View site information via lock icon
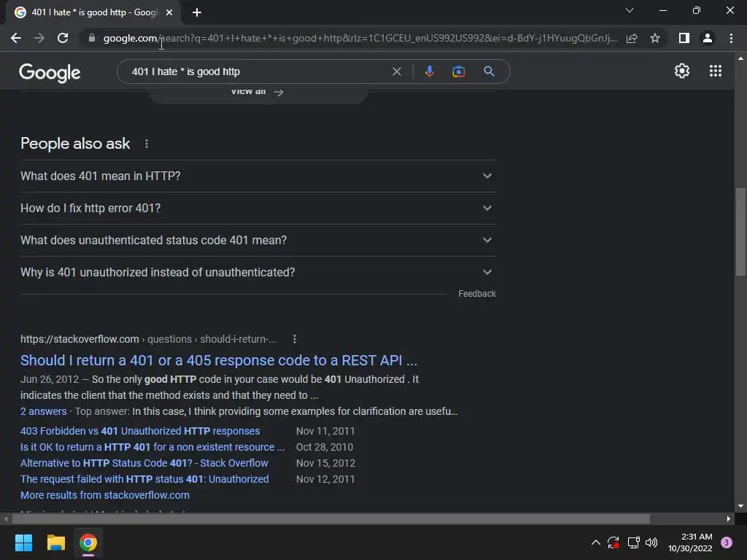 (92, 38)
